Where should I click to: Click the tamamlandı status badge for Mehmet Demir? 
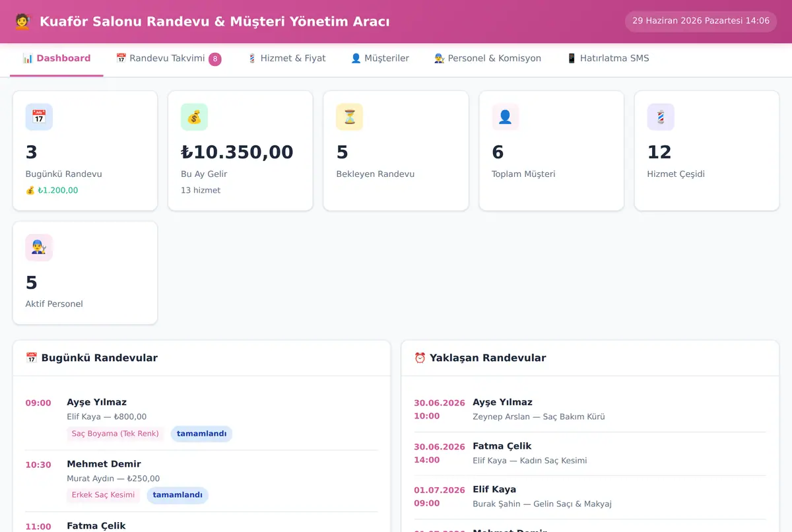[178, 495]
